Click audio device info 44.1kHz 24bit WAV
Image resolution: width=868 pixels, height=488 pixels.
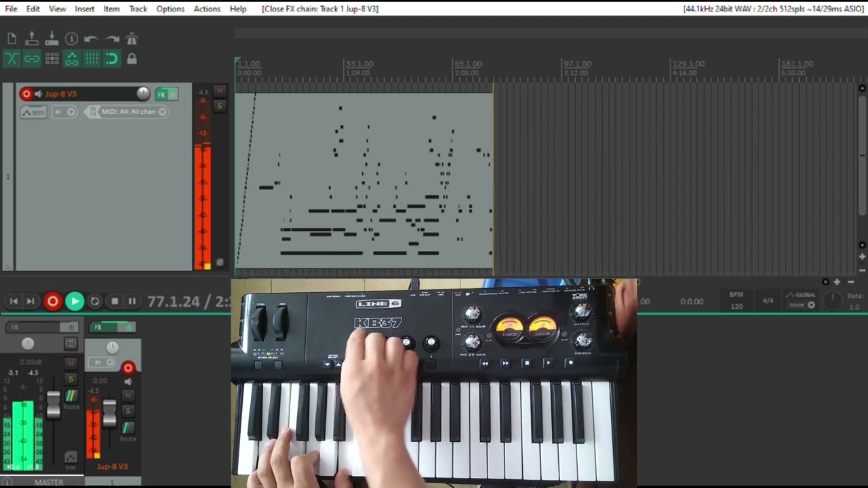774,9
